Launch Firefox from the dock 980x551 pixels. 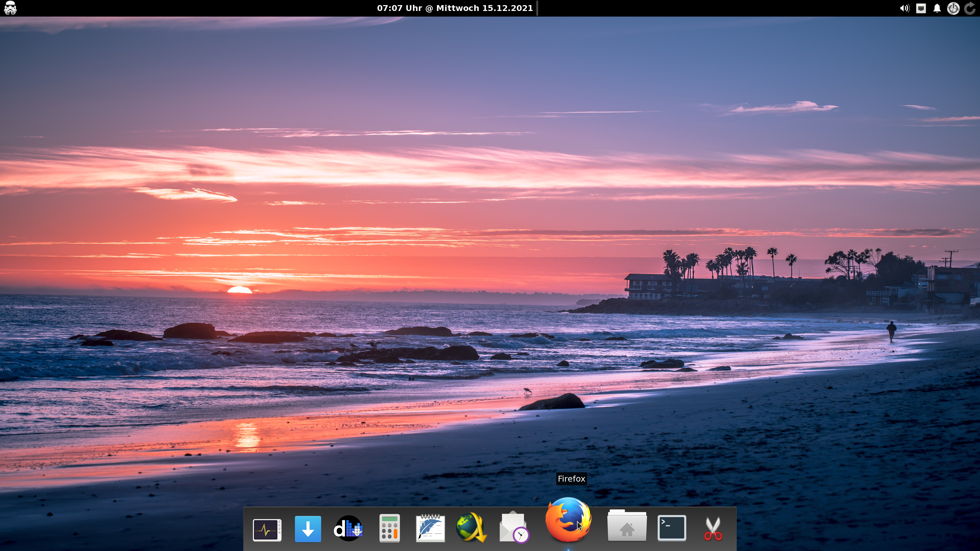(x=568, y=520)
